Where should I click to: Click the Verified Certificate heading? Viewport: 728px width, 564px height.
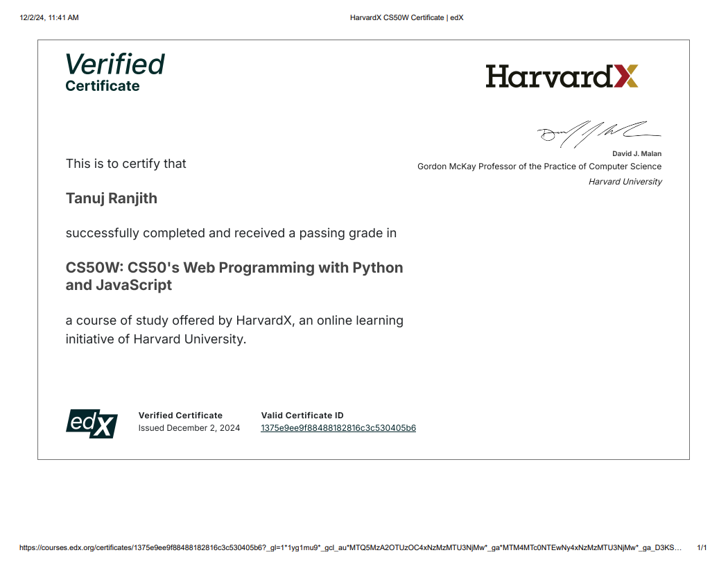pyautogui.click(x=114, y=71)
